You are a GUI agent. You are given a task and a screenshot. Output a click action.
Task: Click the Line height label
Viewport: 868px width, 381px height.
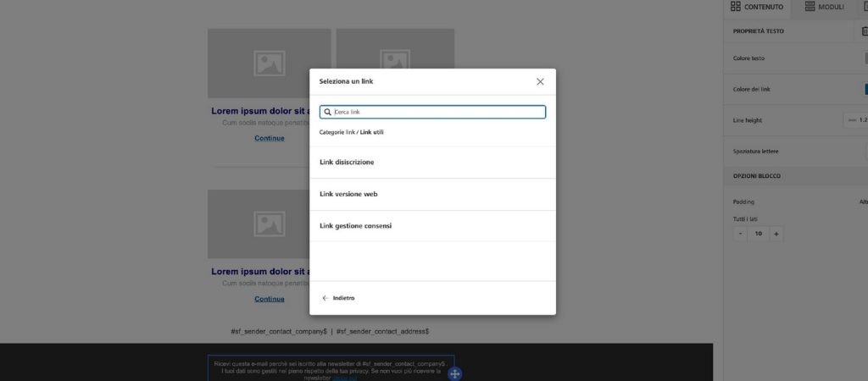[x=748, y=120]
